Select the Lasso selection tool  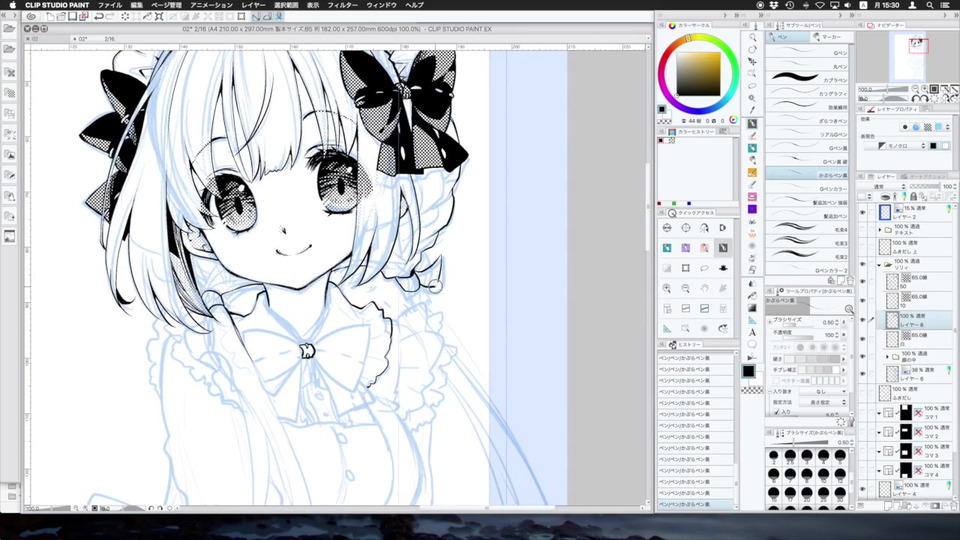pos(752,86)
